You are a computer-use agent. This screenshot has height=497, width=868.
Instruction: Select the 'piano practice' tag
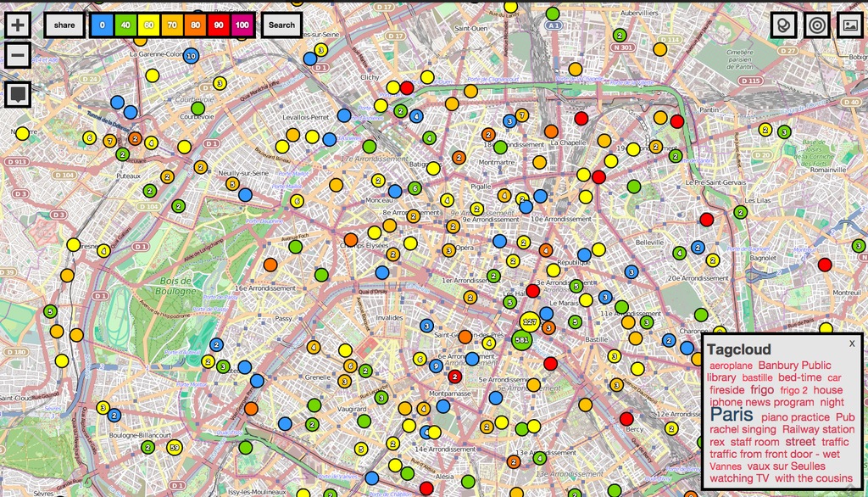[x=795, y=417]
